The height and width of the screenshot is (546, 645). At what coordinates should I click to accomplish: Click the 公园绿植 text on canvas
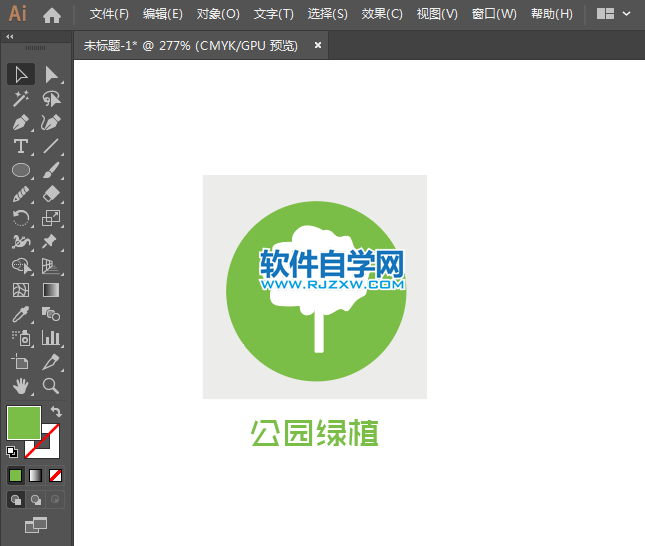[314, 433]
